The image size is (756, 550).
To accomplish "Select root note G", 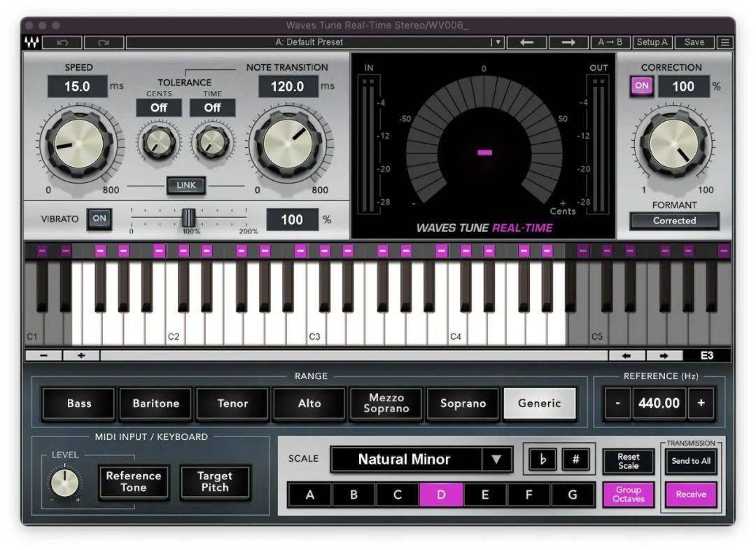I will tap(573, 495).
